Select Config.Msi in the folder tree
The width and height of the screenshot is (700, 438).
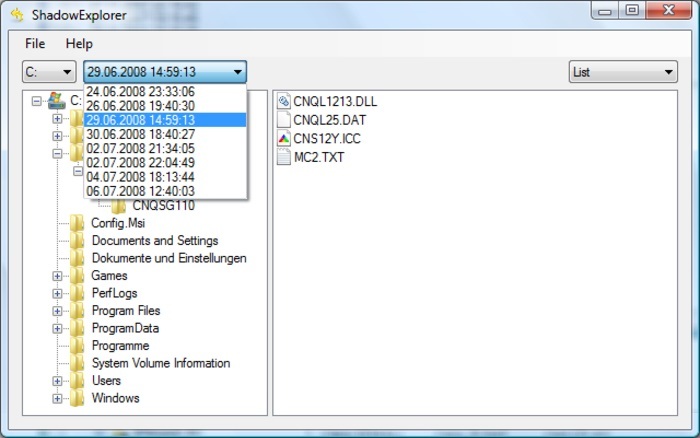pos(118,223)
